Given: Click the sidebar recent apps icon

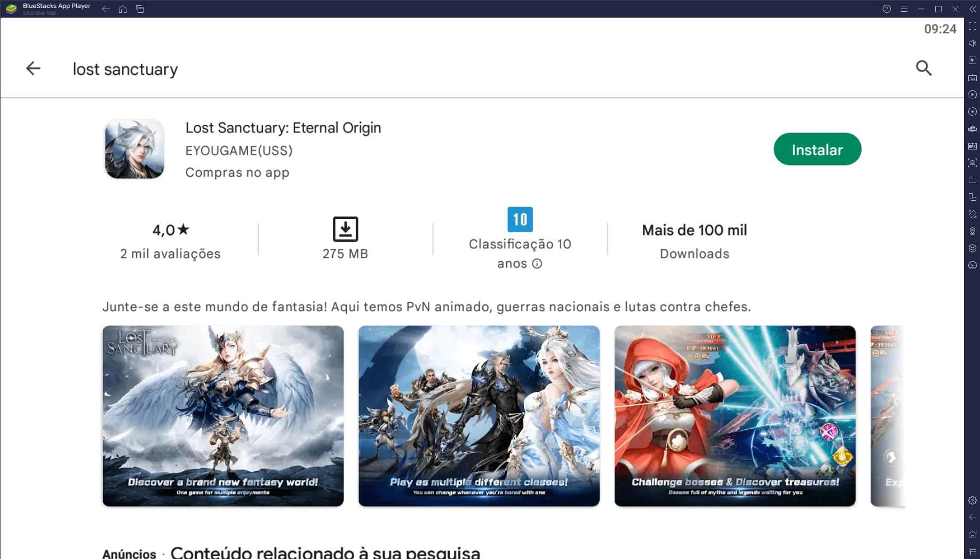Looking at the screenshot, I should point(973,552).
